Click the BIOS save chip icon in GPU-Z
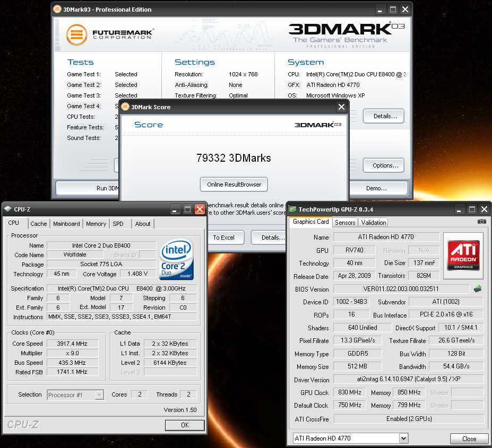 [x=478, y=288]
